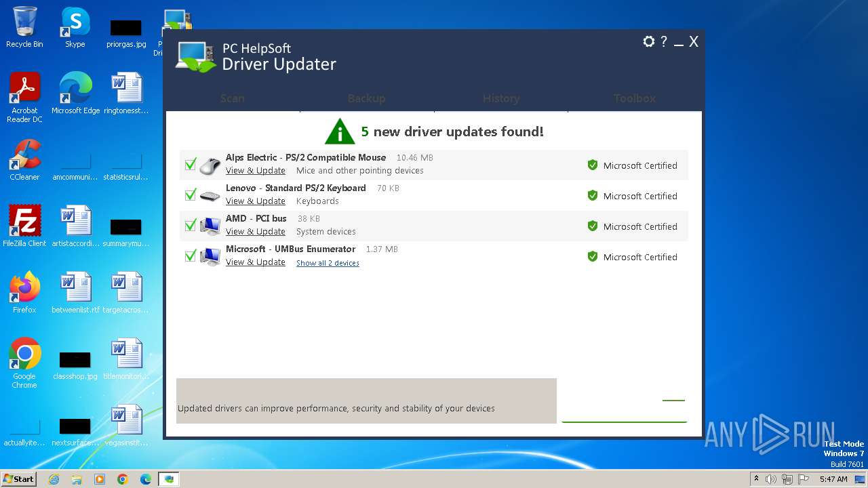
Task: Click the volume speaker tray icon
Action: [771, 479]
